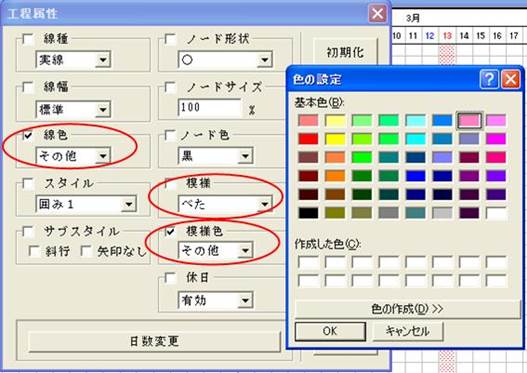This screenshot has width=527, height=373.
Task: Uncheck the 模様色 checkbox
Action: [x=170, y=232]
